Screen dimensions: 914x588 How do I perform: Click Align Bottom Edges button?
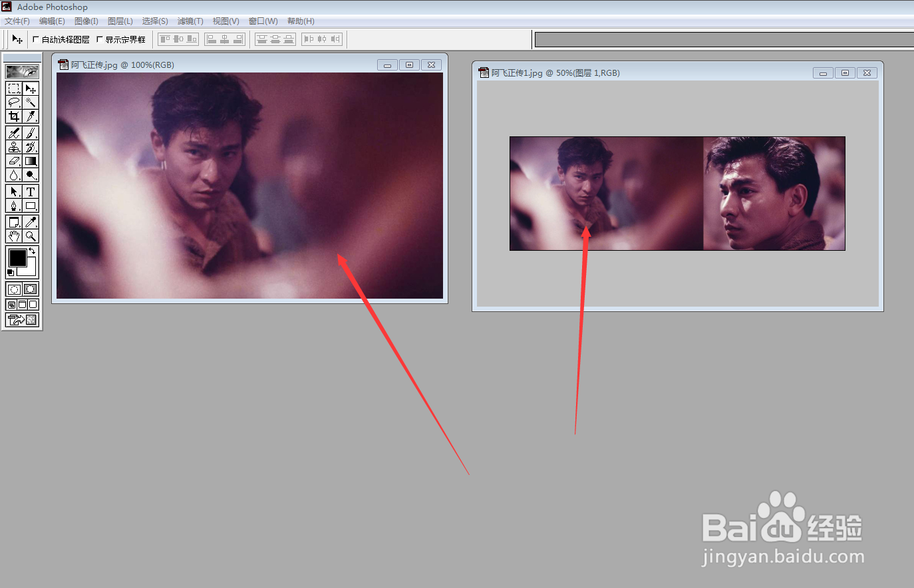(192, 39)
